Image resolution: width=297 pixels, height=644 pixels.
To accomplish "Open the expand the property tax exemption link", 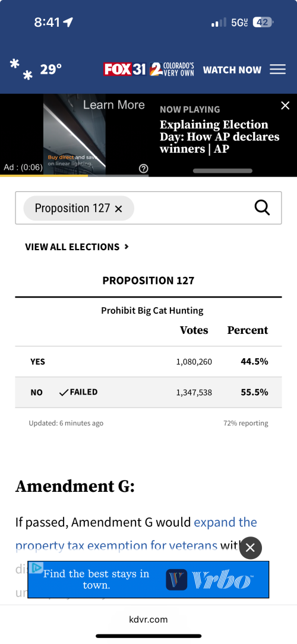I will (137, 533).
